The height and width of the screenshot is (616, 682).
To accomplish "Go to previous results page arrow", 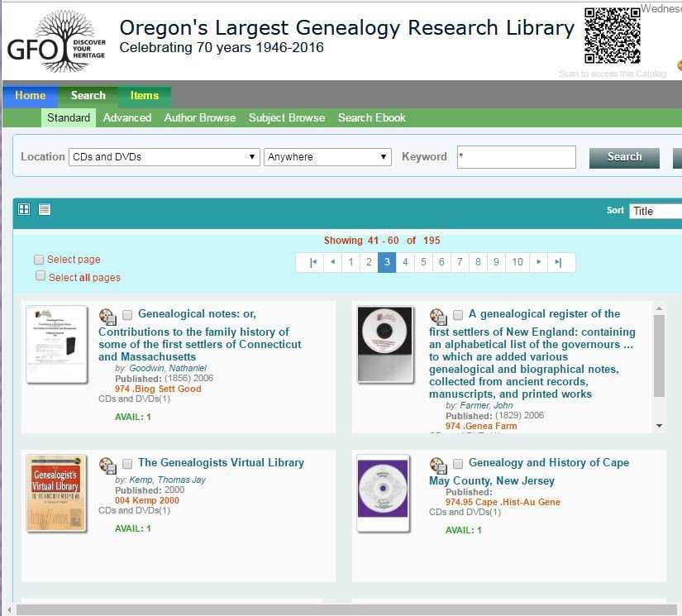I will click(x=332, y=262).
